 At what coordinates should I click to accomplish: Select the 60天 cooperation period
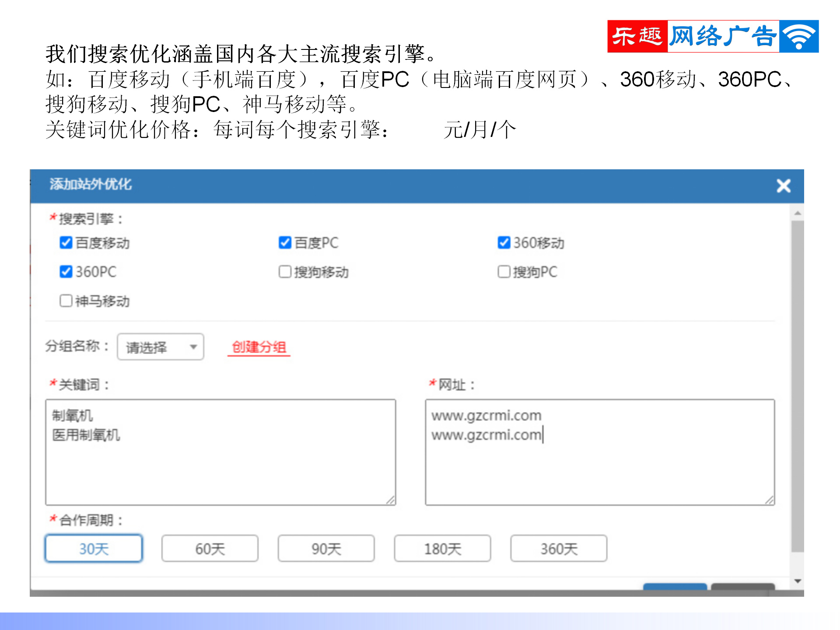210,549
